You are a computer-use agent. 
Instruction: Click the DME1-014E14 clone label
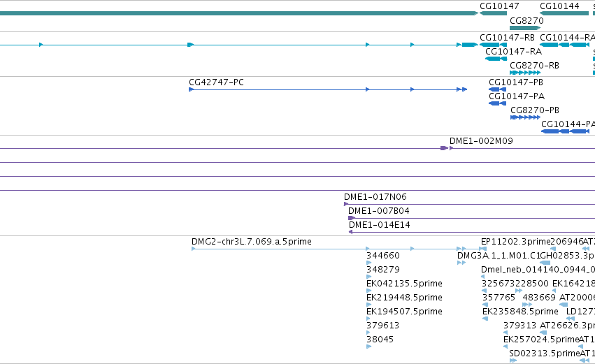point(380,225)
